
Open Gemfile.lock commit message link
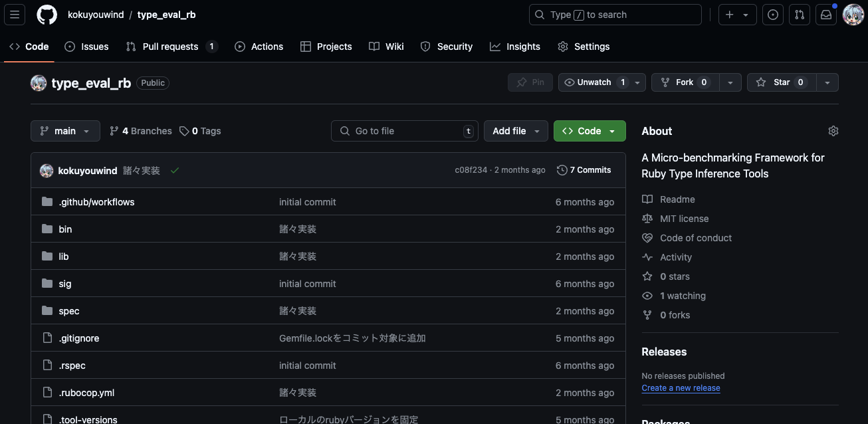click(352, 338)
